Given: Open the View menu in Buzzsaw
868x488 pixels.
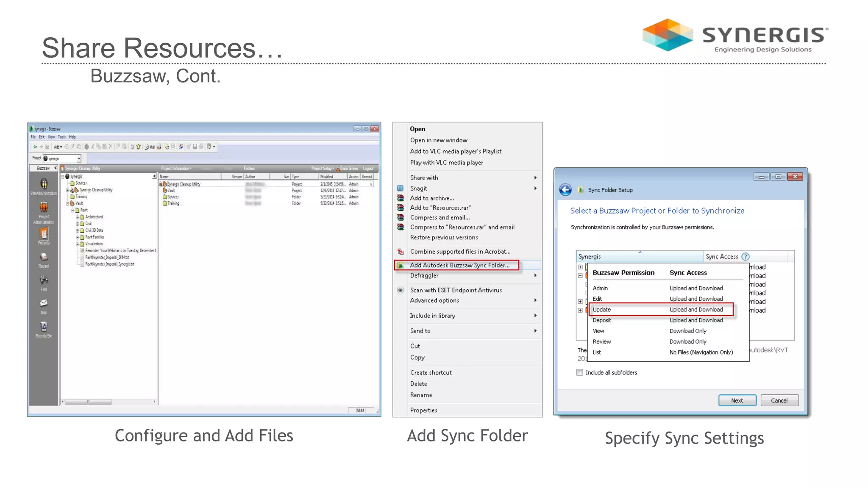Looking at the screenshot, I should coord(51,137).
